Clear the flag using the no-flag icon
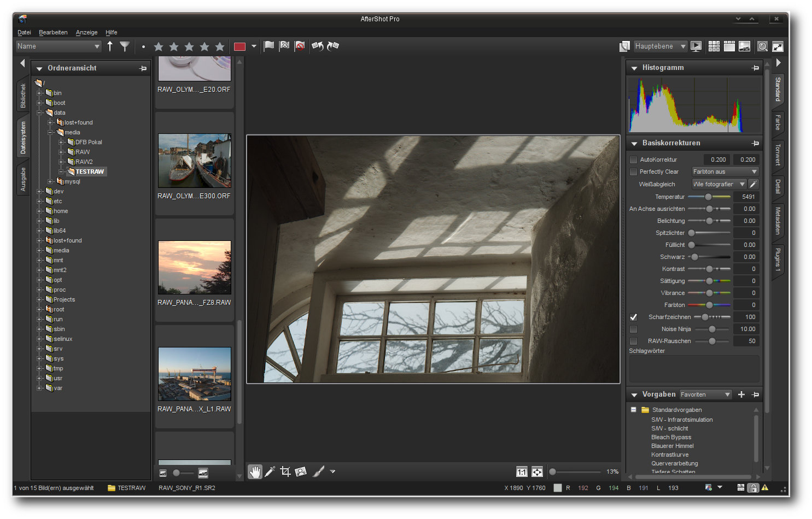Viewport: 812px width, 519px height. pyautogui.click(x=300, y=46)
